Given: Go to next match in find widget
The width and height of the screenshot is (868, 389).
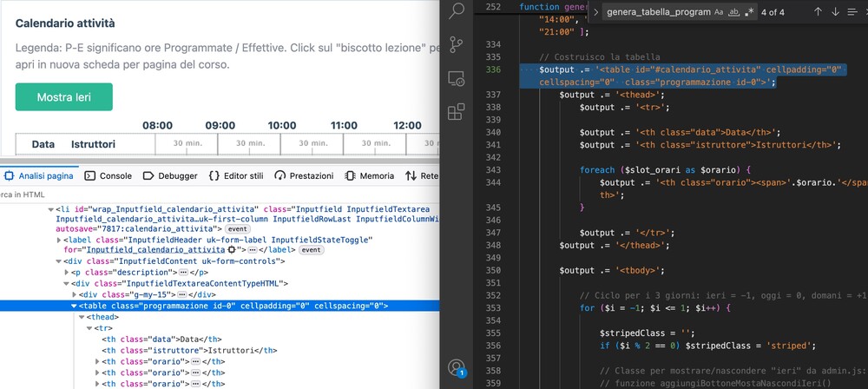Looking at the screenshot, I should (x=835, y=12).
